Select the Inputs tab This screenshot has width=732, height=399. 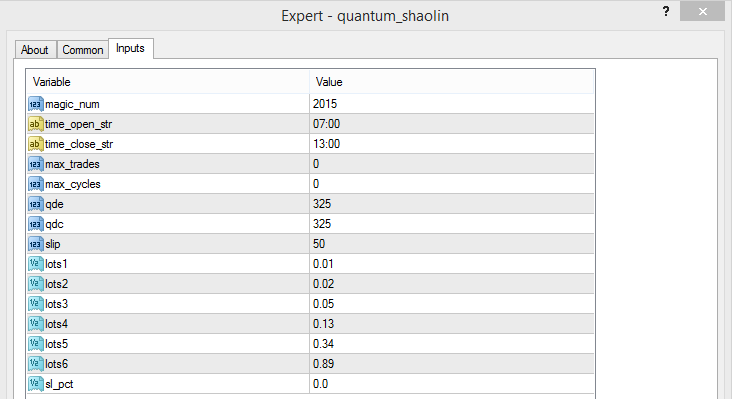click(130, 49)
